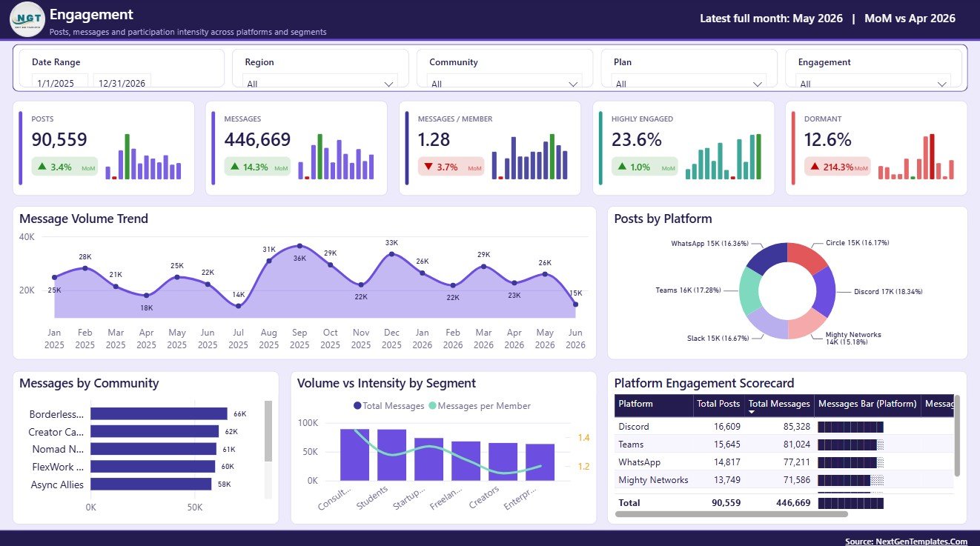The height and width of the screenshot is (546, 980).
Task: Click the Engagement page title
Action: [x=91, y=14]
